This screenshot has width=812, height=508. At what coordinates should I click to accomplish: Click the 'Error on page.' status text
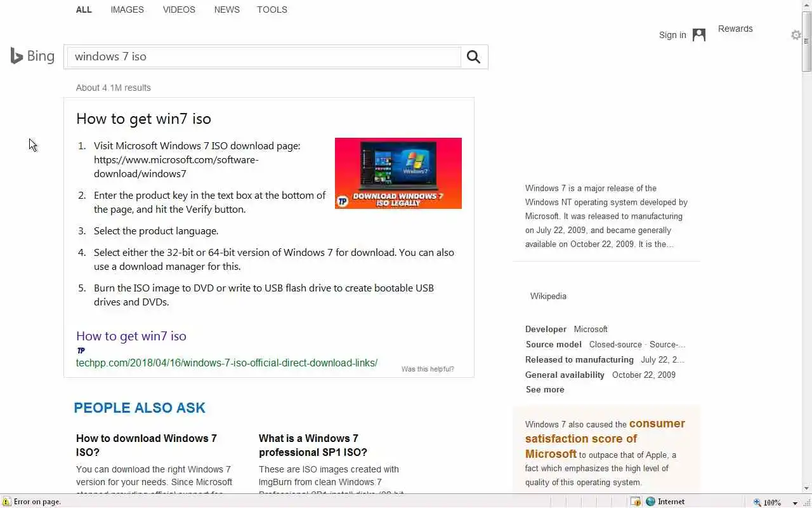coord(37,502)
